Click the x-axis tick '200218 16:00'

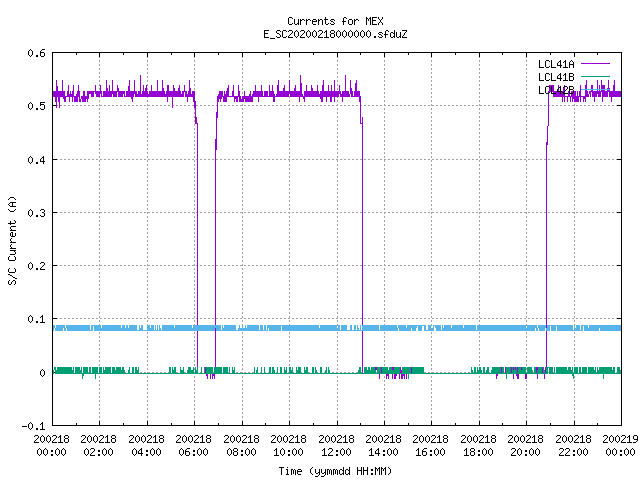[x=431, y=445]
